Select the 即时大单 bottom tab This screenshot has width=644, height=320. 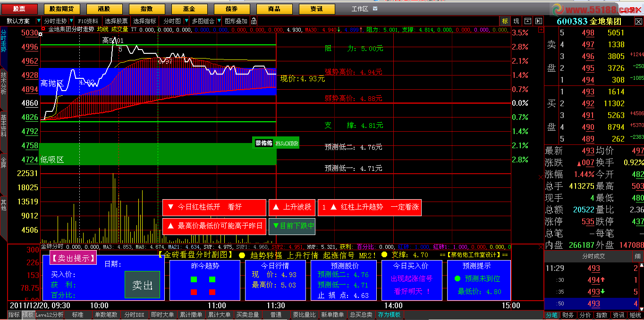pyautogui.click(x=162, y=315)
